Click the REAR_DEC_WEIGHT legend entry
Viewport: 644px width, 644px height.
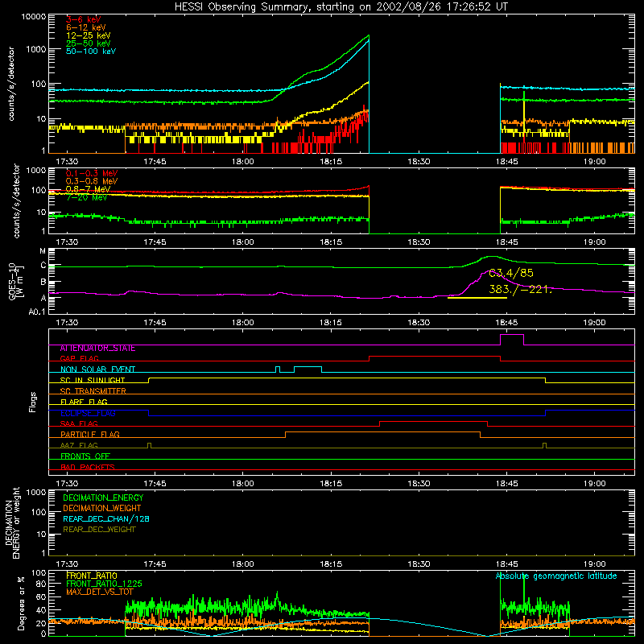tap(99, 530)
